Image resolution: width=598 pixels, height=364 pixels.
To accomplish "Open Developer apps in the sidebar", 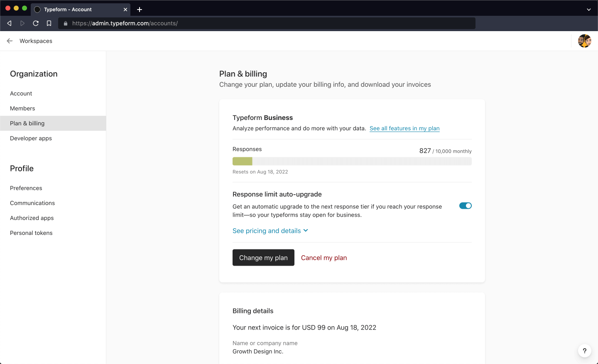I will coord(31,138).
